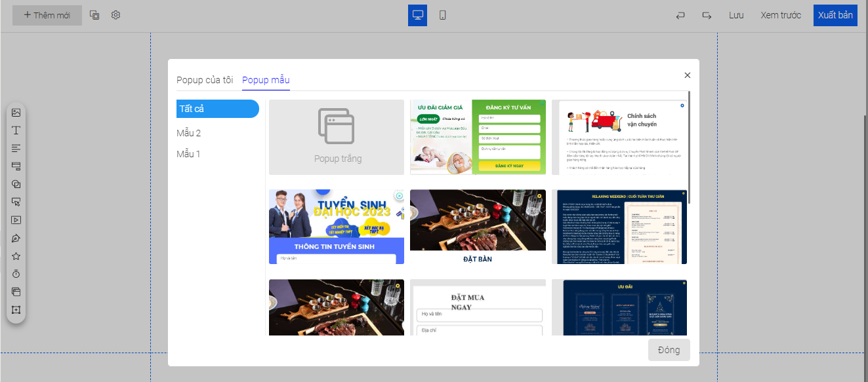Switch to desktop view icon
This screenshot has height=382, width=868.
pos(417,15)
